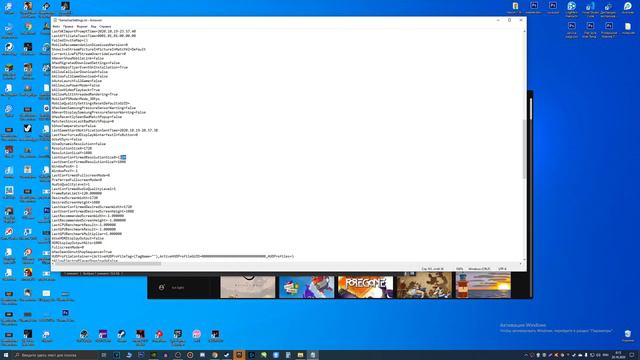The height and width of the screenshot is (360, 640).
Task: Open the Windows Start menu
Action: [x=6, y=355]
